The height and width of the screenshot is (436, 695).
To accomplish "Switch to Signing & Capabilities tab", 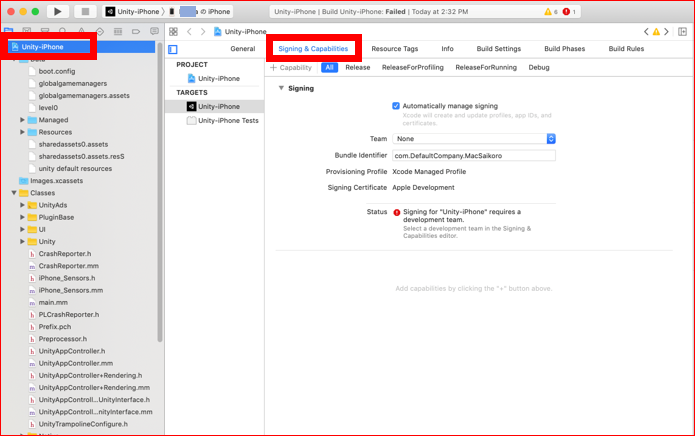I will pyautogui.click(x=313, y=49).
